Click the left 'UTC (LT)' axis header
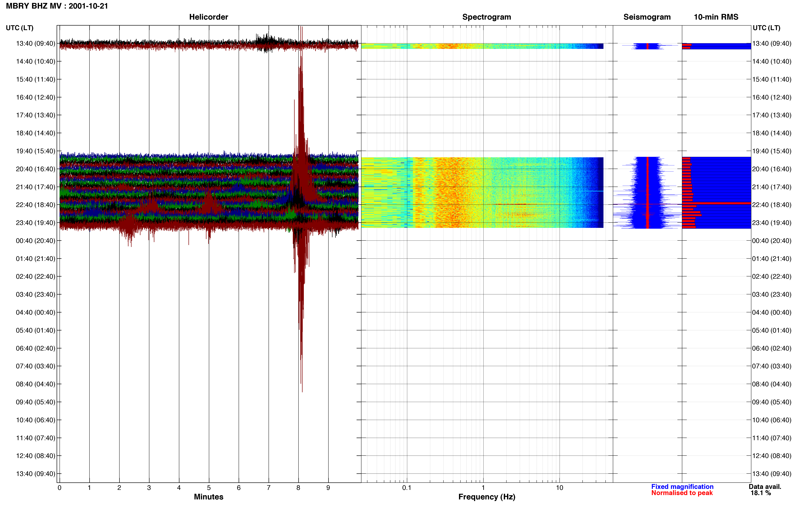This screenshot has height=508, width=812. point(19,28)
